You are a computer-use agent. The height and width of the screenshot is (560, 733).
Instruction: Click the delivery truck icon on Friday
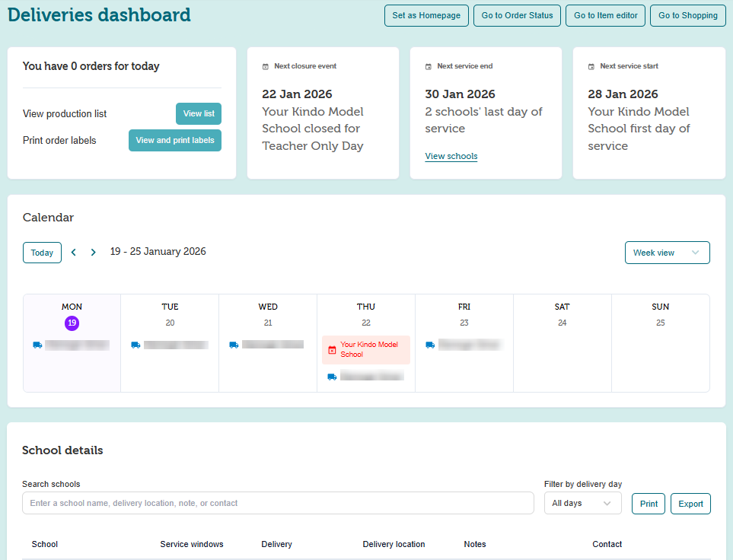pos(430,345)
